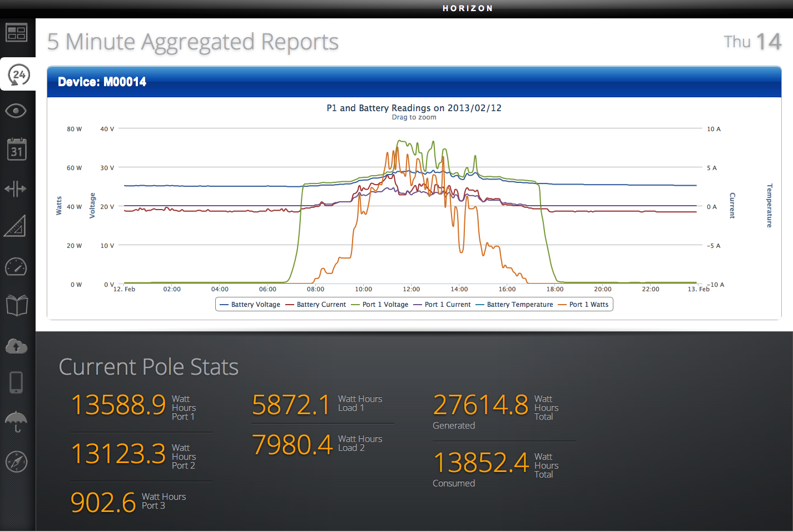Click the 'Watts' vertical axis title
The height and width of the screenshot is (532, 793).
59,206
